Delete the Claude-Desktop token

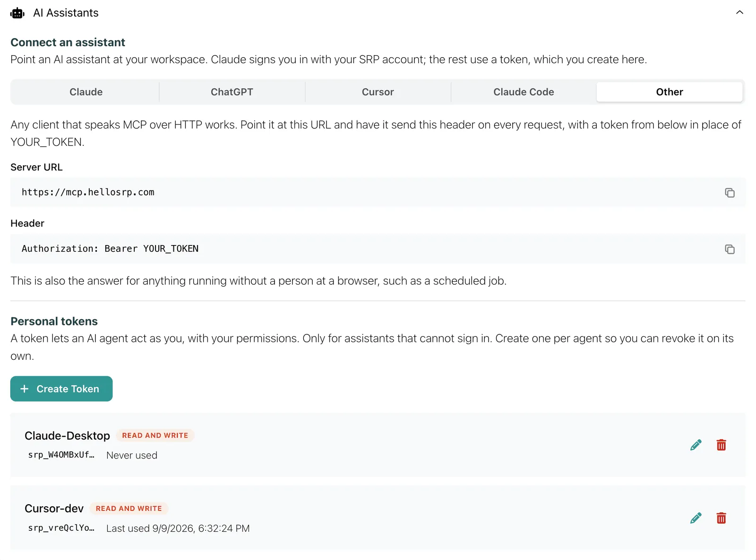click(721, 445)
